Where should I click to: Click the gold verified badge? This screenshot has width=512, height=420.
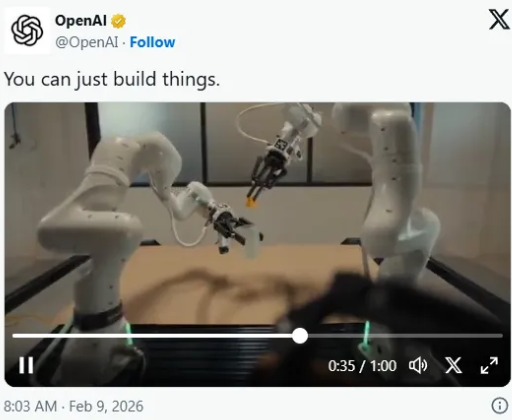coord(118,21)
